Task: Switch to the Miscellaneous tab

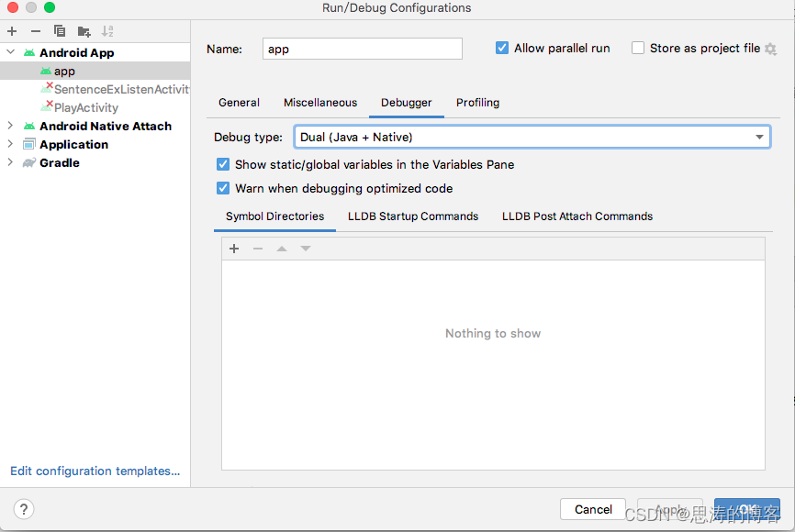Action: [320, 103]
